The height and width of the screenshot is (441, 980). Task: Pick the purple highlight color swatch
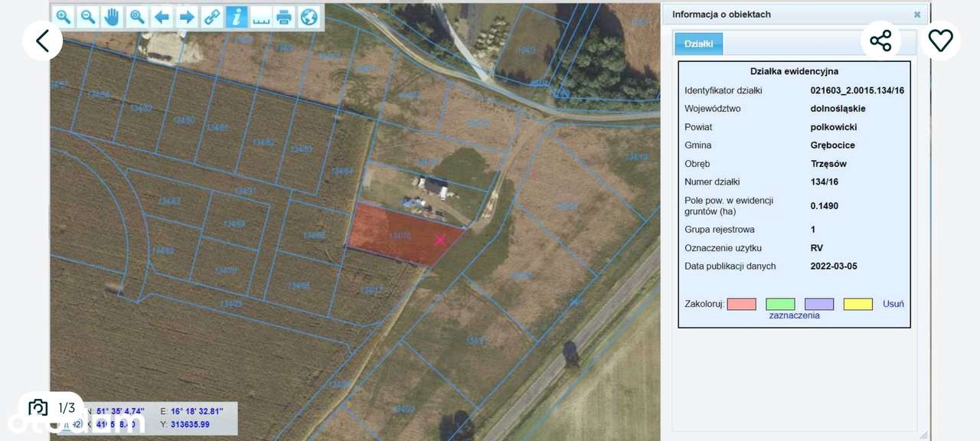(x=819, y=305)
